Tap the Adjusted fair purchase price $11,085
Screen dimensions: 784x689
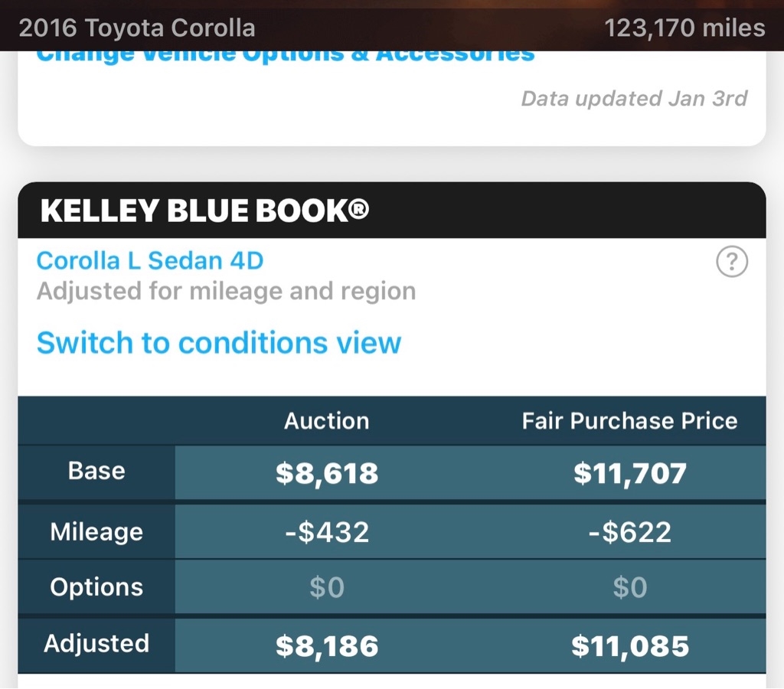pyautogui.click(x=629, y=646)
